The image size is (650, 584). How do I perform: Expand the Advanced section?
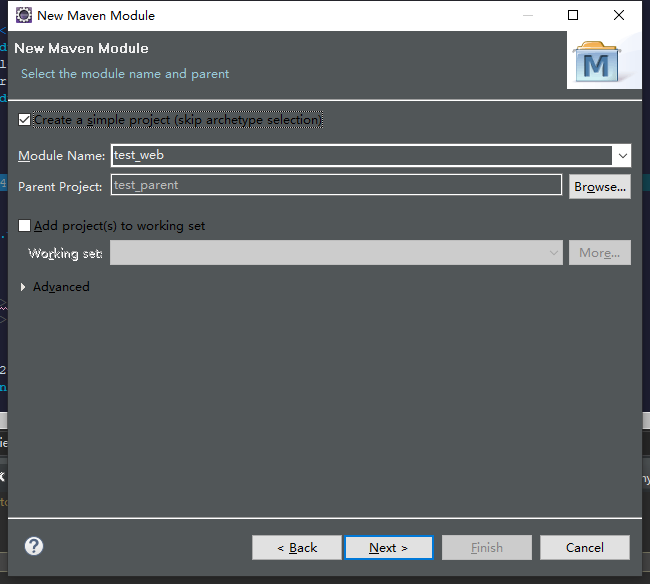23,287
